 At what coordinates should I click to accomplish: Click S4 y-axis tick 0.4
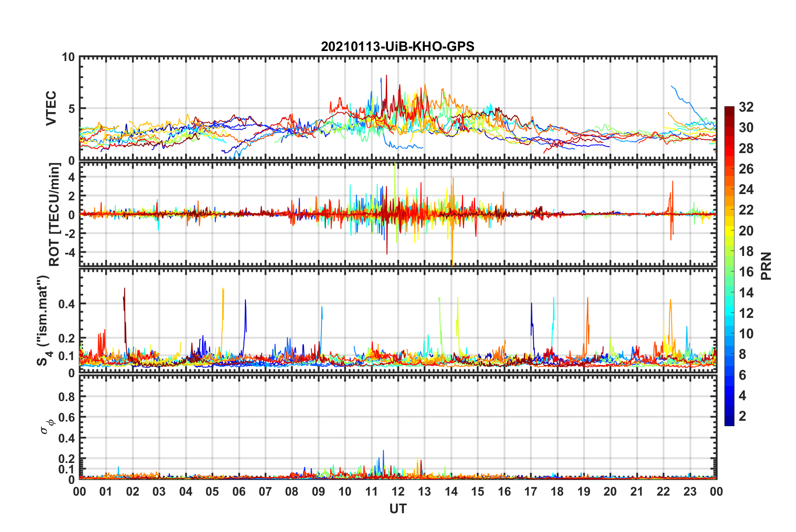(67, 304)
